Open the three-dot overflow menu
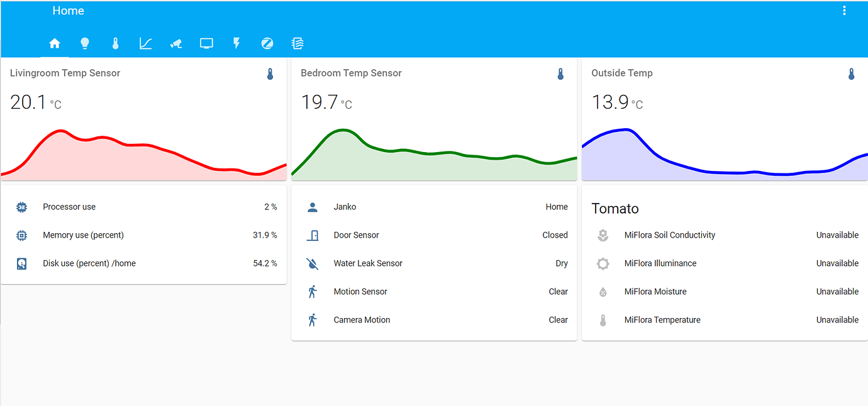The height and width of the screenshot is (406, 868). tap(844, 10)
